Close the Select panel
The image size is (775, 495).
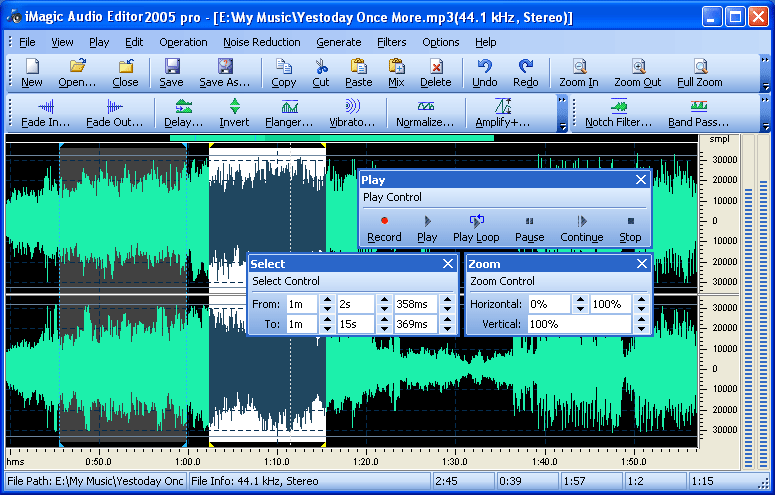coord(448,264)
